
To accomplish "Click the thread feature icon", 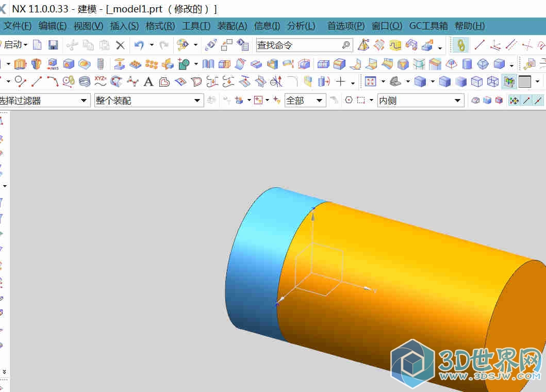I will pyautogui.click(x=101, y=64).
